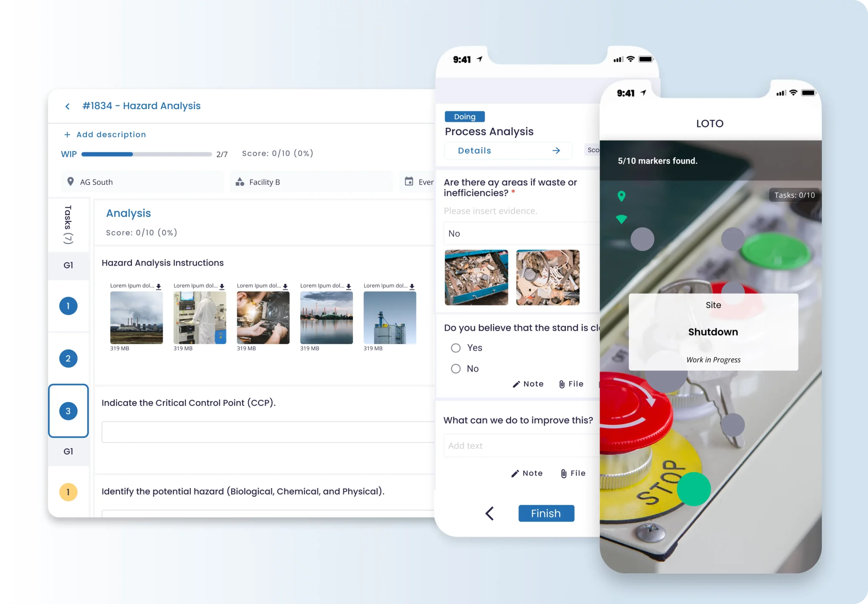Click the facility/hierarchy icon for Facility B

point(241,182)
